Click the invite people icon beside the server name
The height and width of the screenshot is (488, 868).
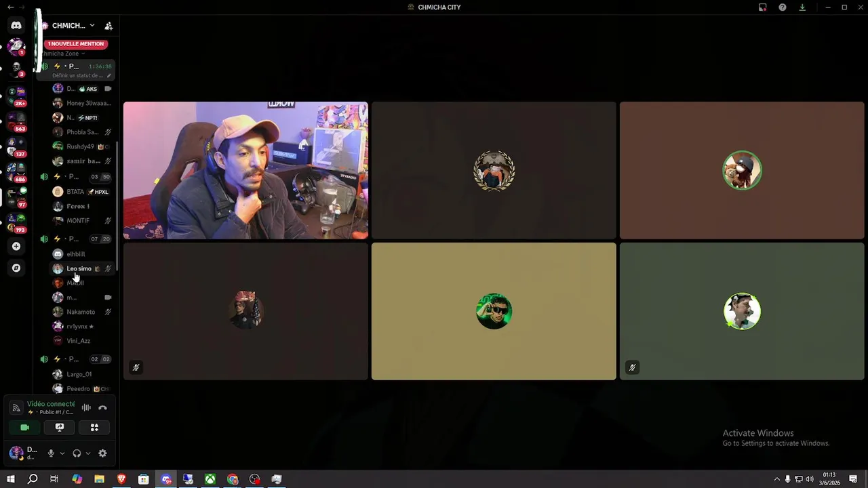[x=108, y=26]
